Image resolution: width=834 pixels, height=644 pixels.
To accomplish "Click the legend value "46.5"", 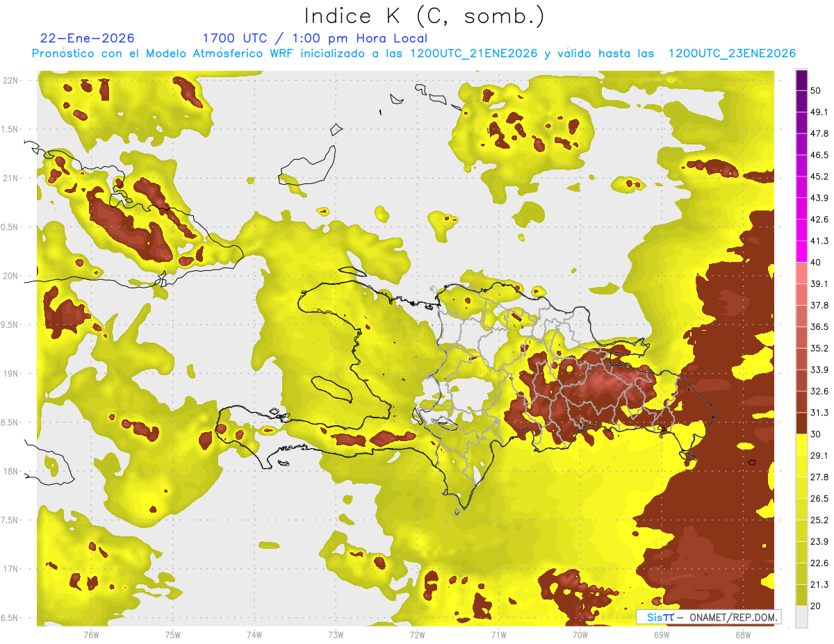I will click(x=819, y=155).
